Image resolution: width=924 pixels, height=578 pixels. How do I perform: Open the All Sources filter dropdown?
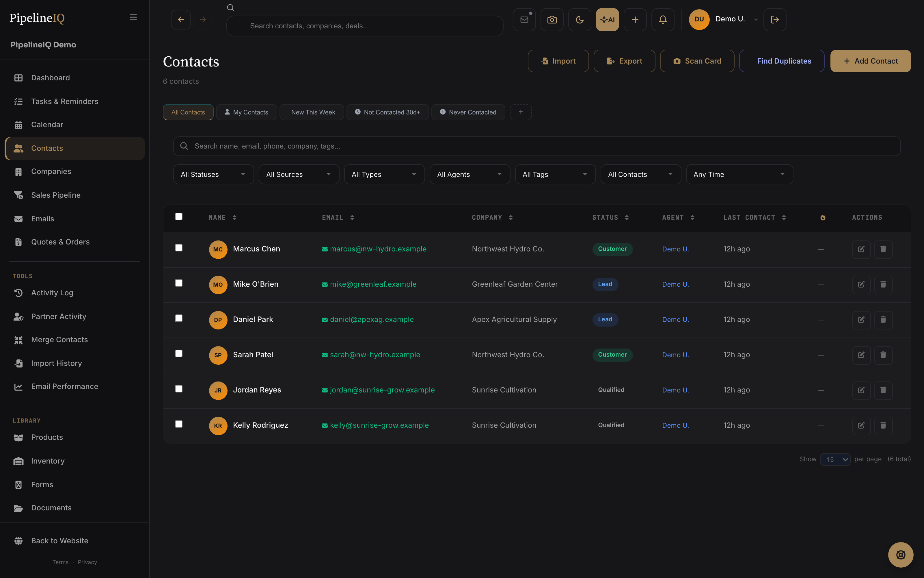point(299,174)
